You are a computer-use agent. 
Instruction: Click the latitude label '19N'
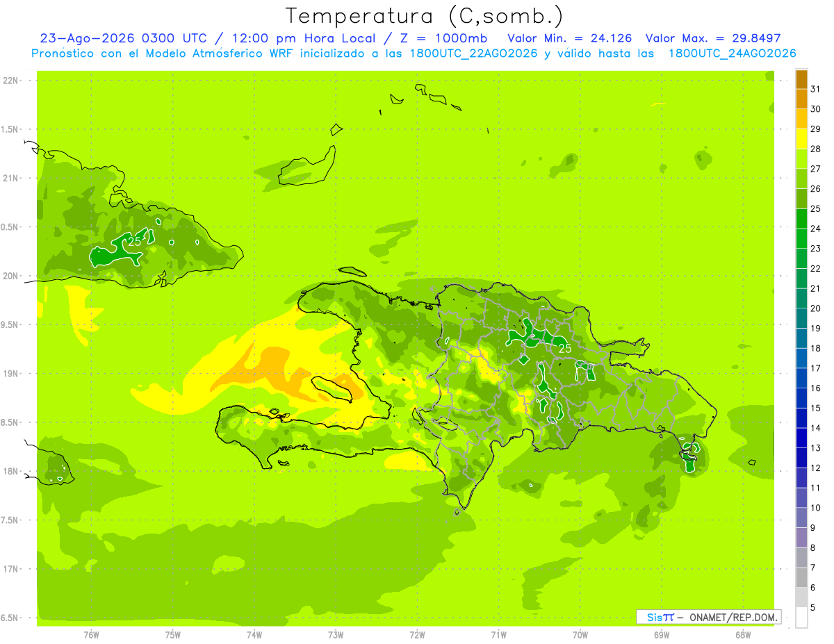pos(10,374)
